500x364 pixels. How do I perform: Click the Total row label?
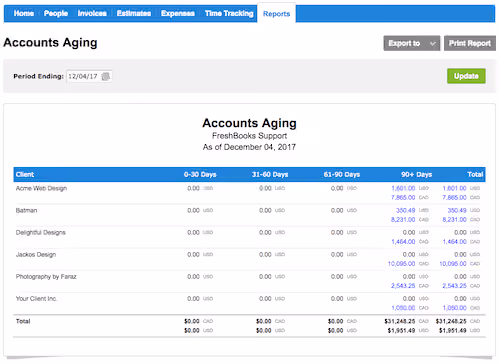coord(23,321)
